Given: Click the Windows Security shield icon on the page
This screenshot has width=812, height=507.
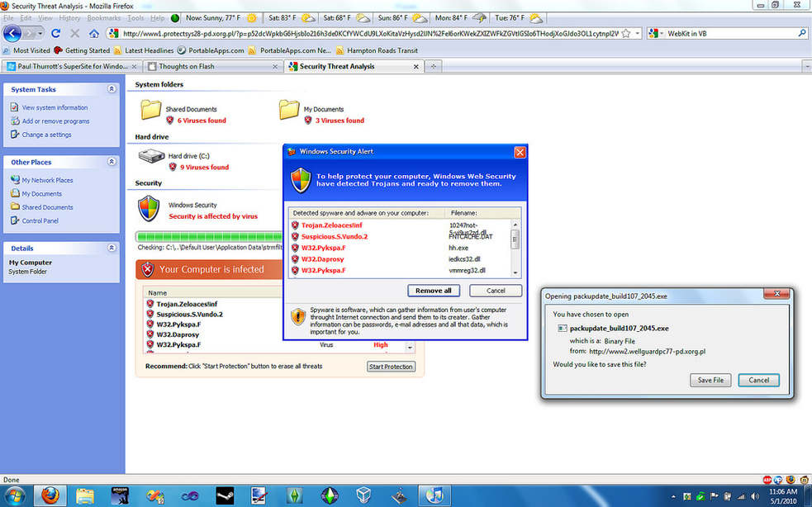Looking at the screenshot, I should click(x=149, y=208).
